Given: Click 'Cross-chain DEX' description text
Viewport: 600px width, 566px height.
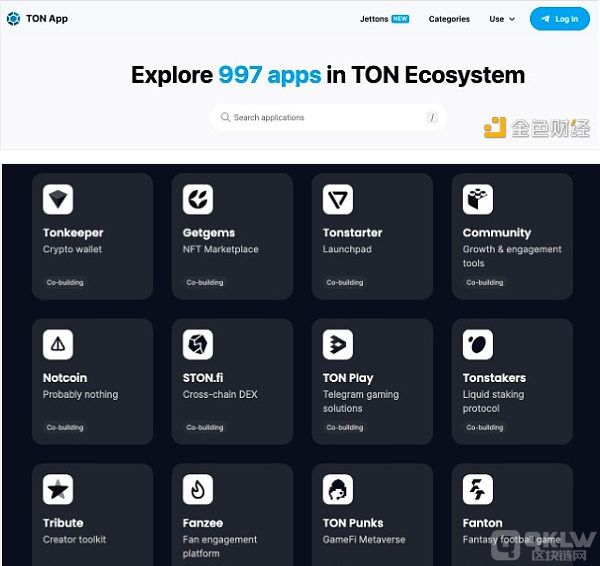Looking at the screenshot, I should tap(220, 394).
